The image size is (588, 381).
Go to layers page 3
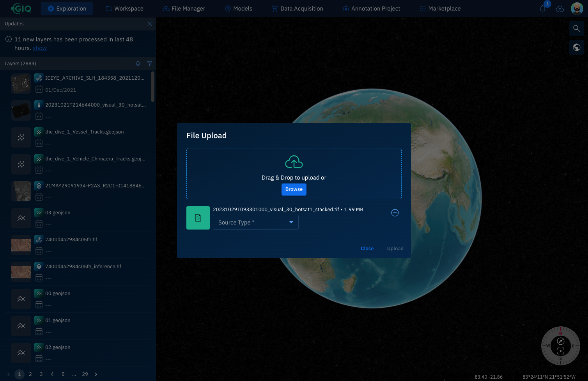(41, 374)
